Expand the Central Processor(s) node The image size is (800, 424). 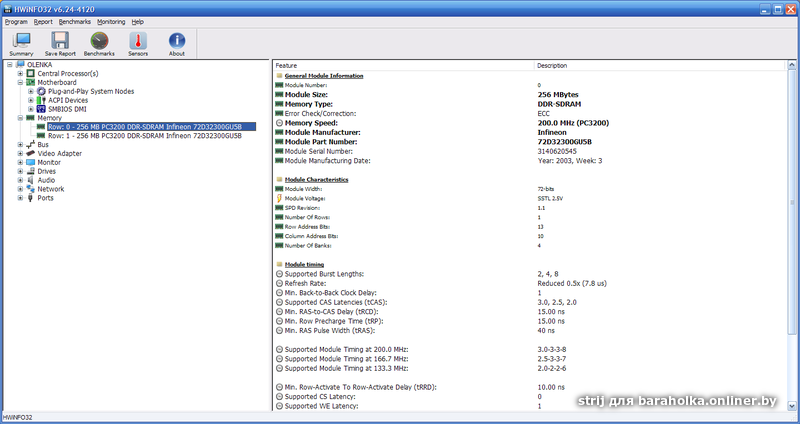pyautogui.click(x=20, y=73)
